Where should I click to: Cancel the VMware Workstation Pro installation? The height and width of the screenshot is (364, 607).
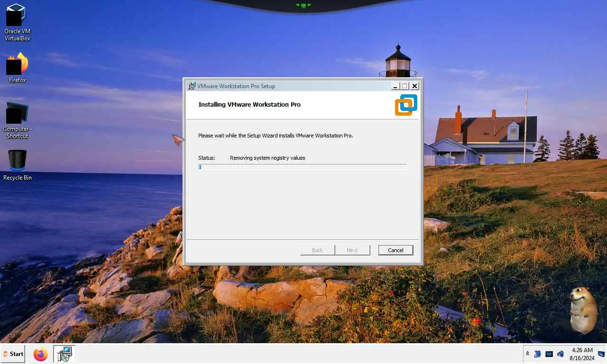pyautogui.click(x=395, y=250)
